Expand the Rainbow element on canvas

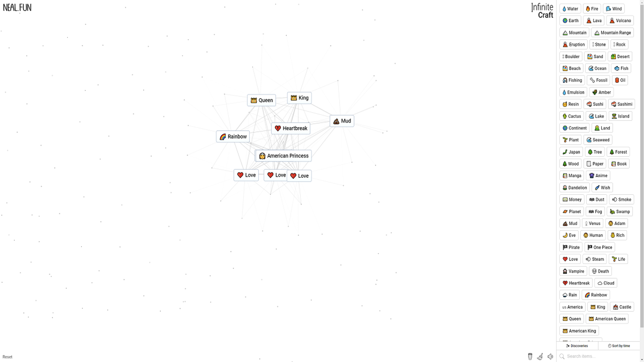click(x=233, y=136)
